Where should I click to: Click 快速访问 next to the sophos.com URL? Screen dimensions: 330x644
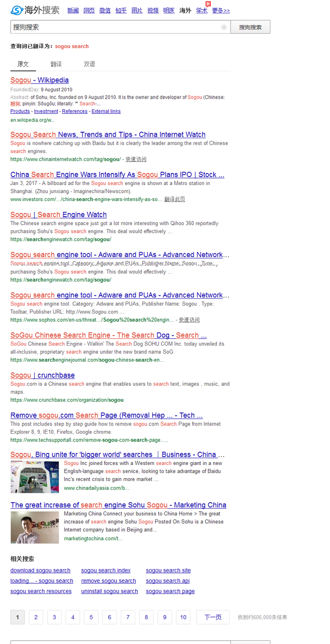[189, 319]
